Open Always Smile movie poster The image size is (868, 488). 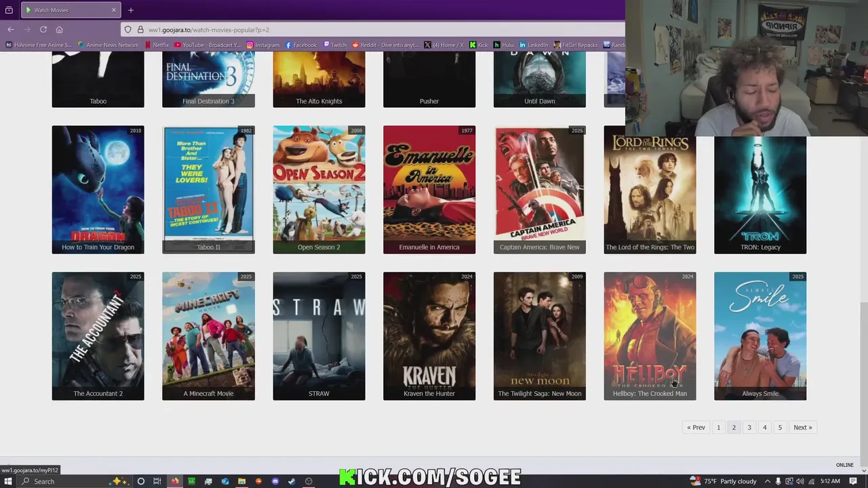pos(760,336)
